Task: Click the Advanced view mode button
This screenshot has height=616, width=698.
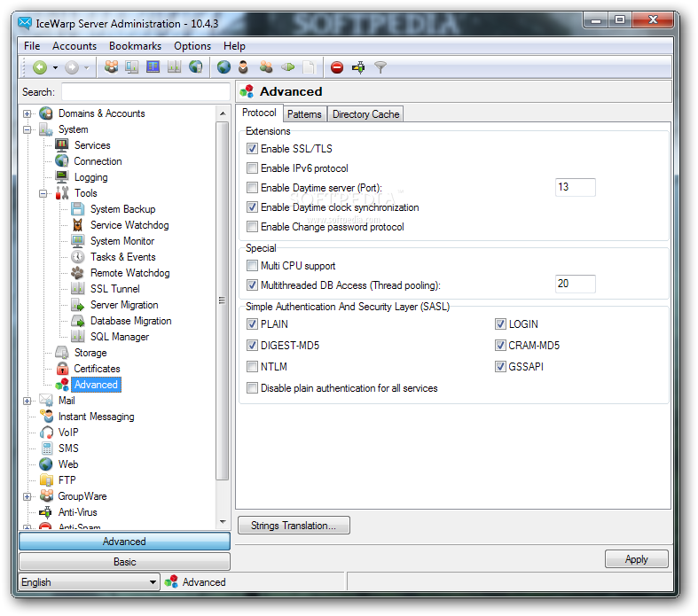Action: [x=125, y=542]
